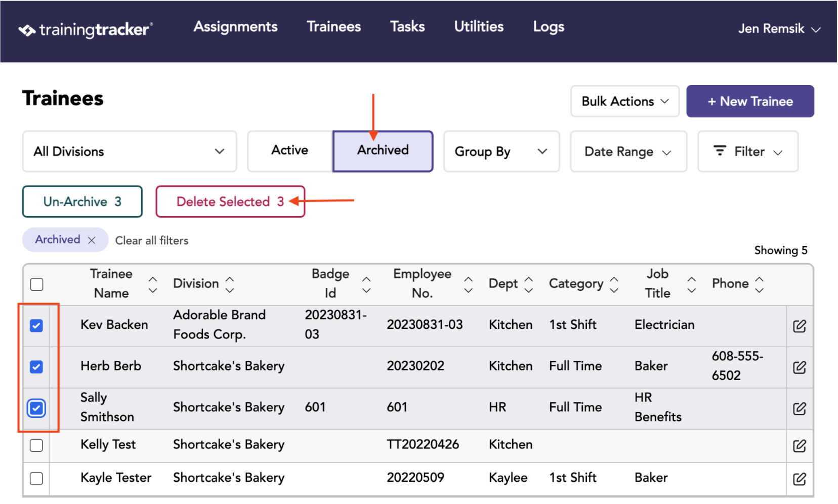Click the Kayle Tester name cell
Screen dimensions: 838x504
(x=116, y=478)
